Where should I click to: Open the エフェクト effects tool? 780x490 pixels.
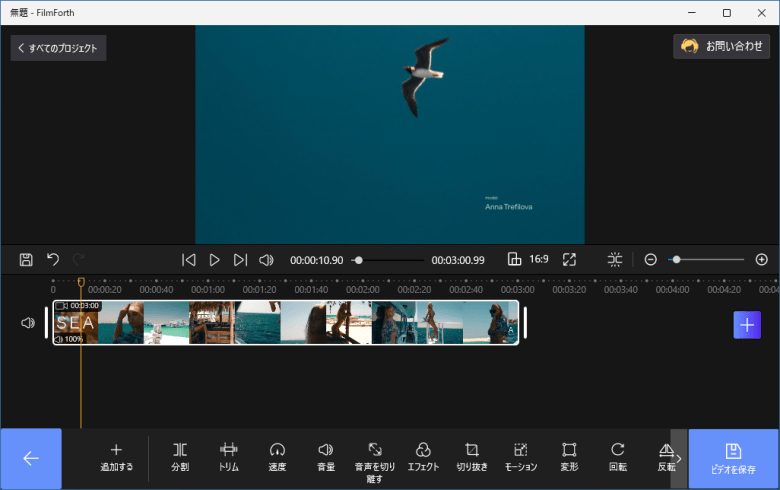(x=423, y=457)
